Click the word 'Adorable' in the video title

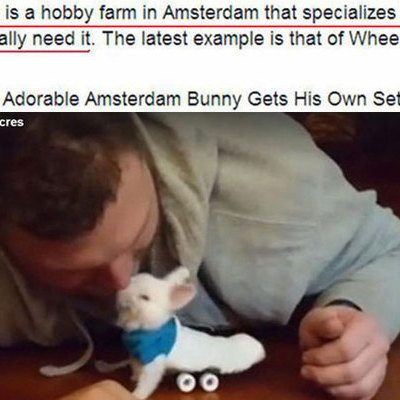(x=42, y=99)
